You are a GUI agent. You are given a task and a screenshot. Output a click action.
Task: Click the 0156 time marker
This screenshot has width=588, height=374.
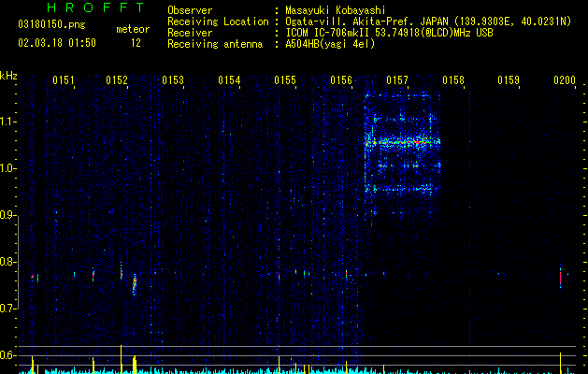tap(341, 80)
